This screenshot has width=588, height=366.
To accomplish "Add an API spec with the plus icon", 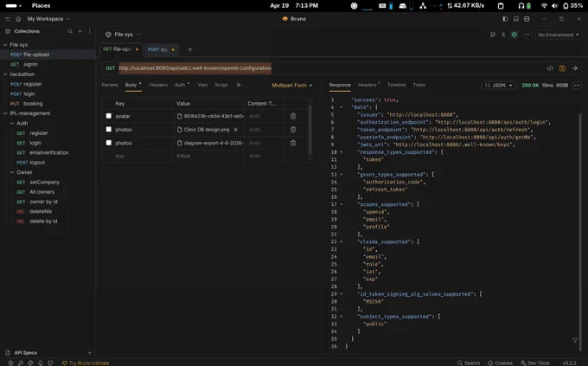I will coord(89,353).
